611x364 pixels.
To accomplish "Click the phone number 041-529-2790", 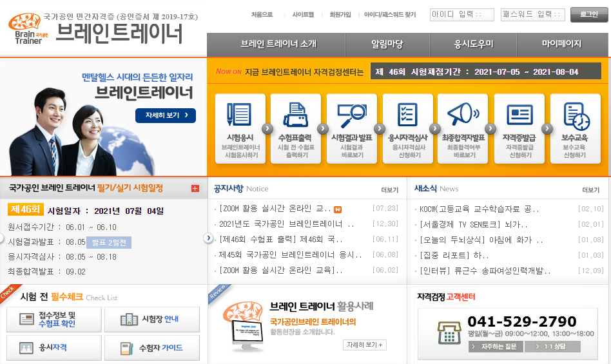I will point(522,321).
